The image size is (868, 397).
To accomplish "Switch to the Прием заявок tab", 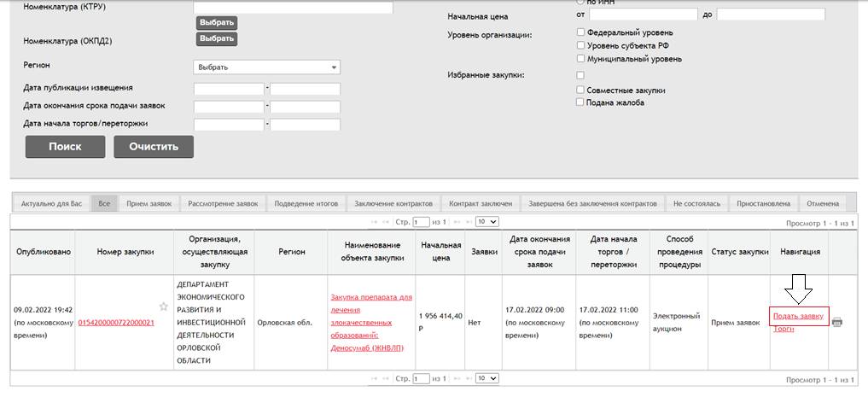I will [149, 203].
